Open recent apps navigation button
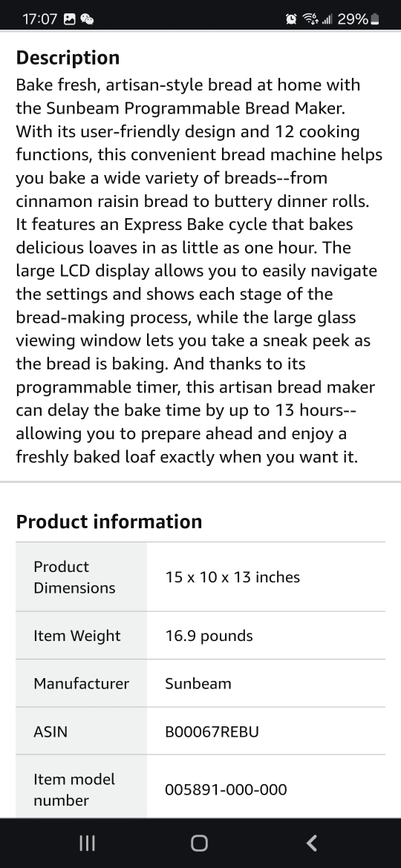Image resolution: width=401 pixels, height=868 pixels. pyautogui.click(x=87, y=843)
